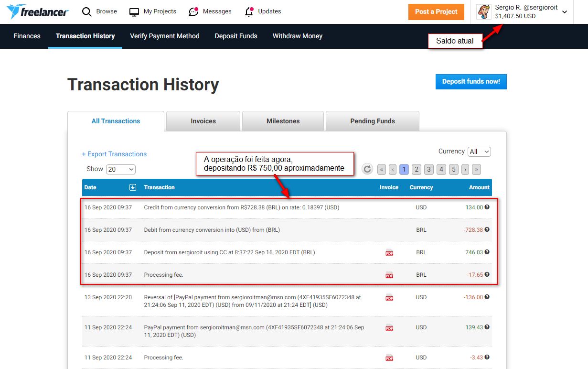Jump to first page button

click(382, 169)
